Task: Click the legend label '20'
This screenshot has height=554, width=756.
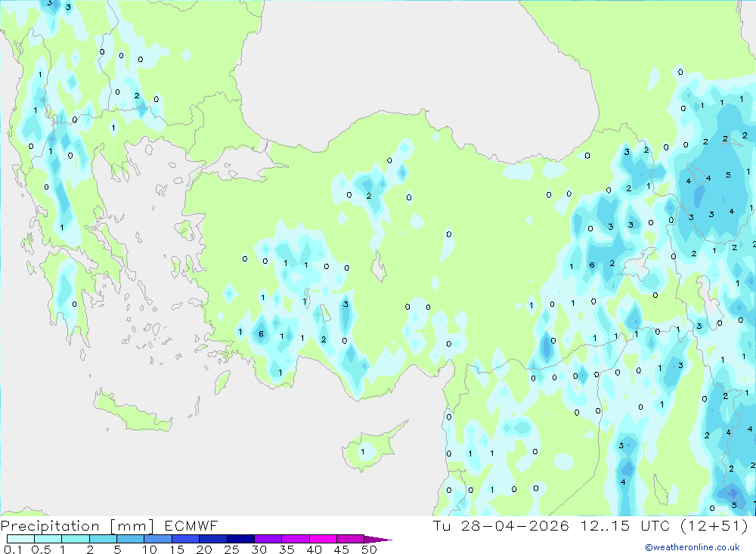Action: pos(204,549)
